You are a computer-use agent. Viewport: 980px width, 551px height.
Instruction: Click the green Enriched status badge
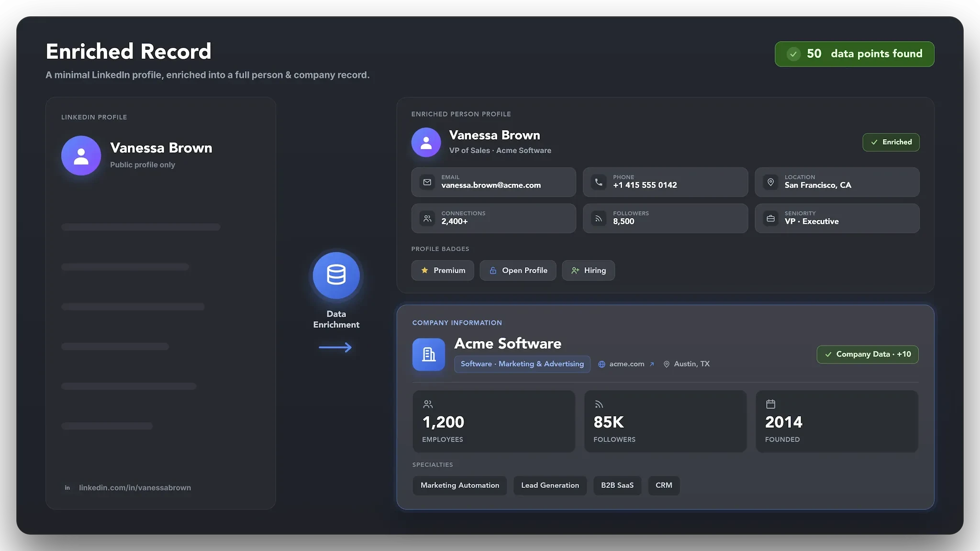[x=891, y=142]
